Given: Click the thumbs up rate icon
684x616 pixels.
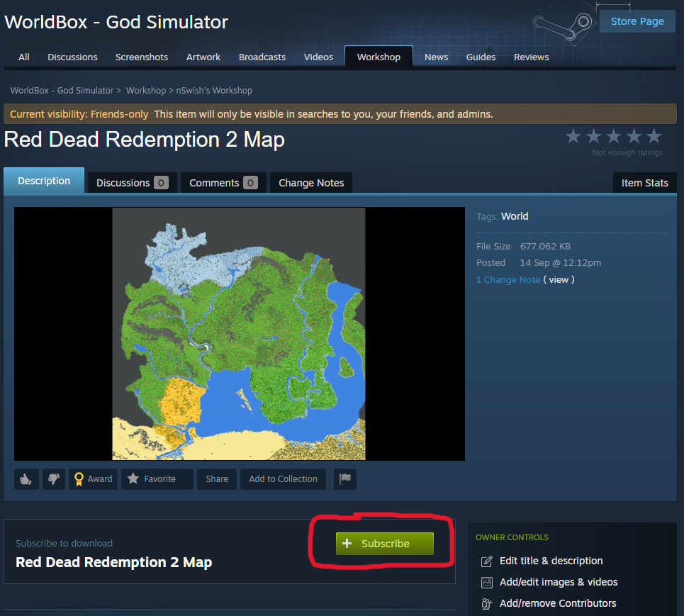Looking at the screenshot, I should tap(26, 479).
